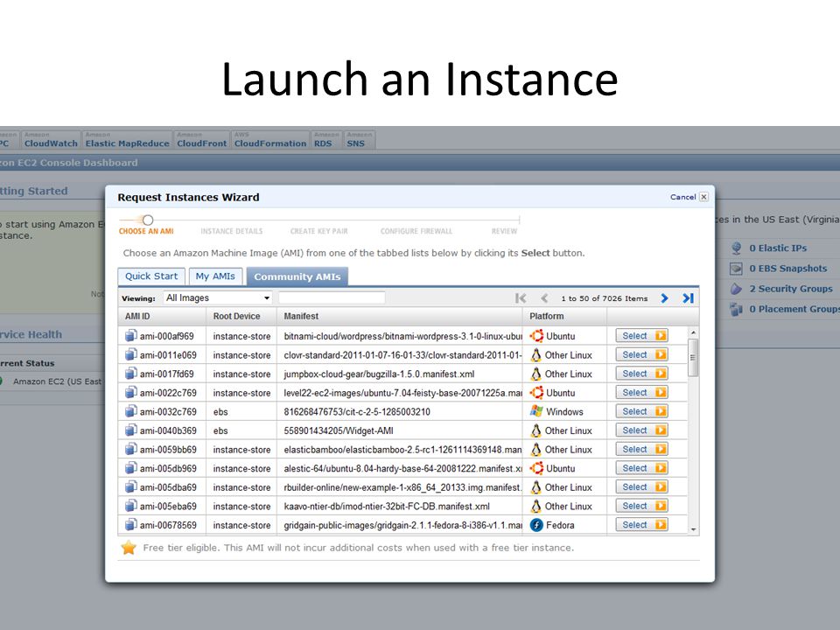Viewport: 840px width, 630px height.
Task: Click the Linux penguin icon in the jumpbox bugzilla row
Action: (x=535, y=374)
